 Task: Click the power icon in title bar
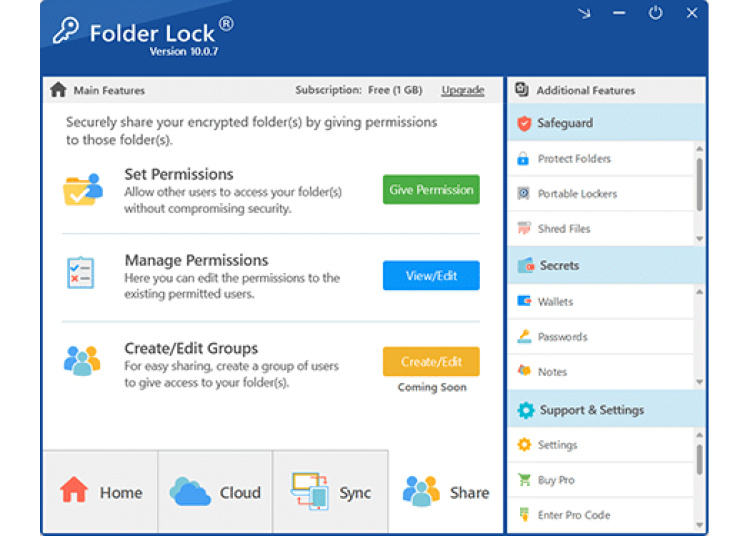tap(655, 13)
